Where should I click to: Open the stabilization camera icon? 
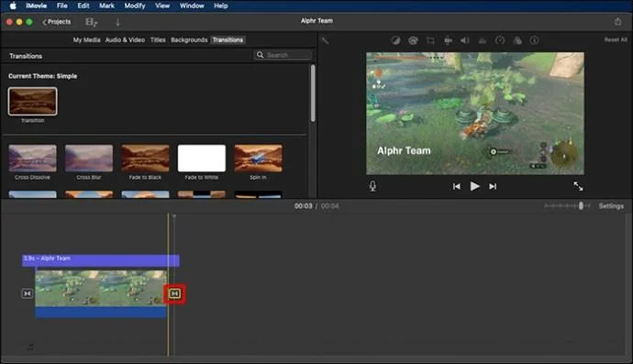point(448,40)
